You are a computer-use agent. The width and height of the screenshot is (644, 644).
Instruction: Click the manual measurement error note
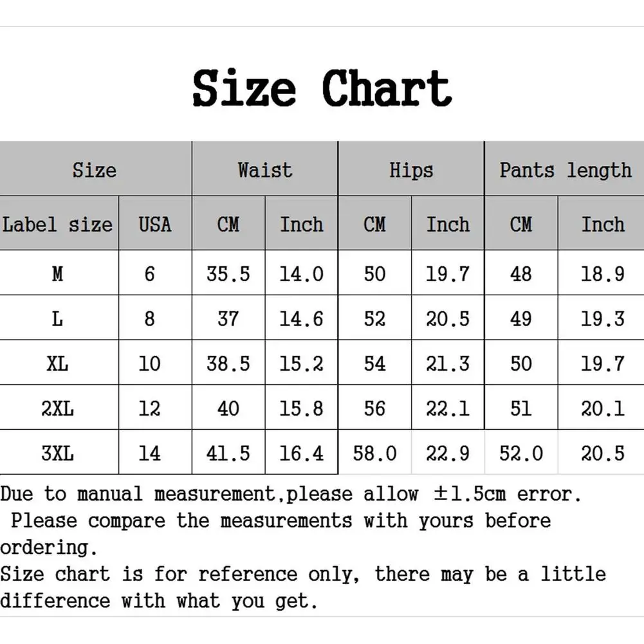(291, 494)
